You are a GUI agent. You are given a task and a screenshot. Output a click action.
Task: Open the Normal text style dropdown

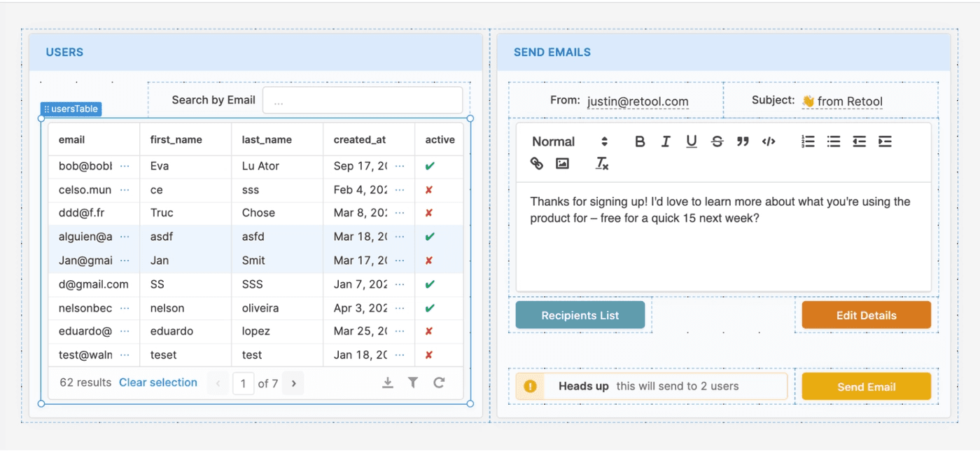click(x=570, y=141)
